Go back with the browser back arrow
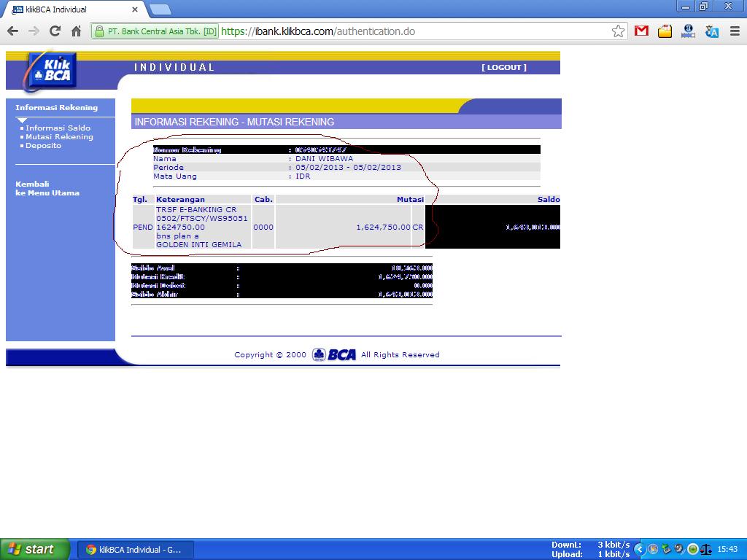Viewport: 747px width, 560px height. (x=13, y=31)
